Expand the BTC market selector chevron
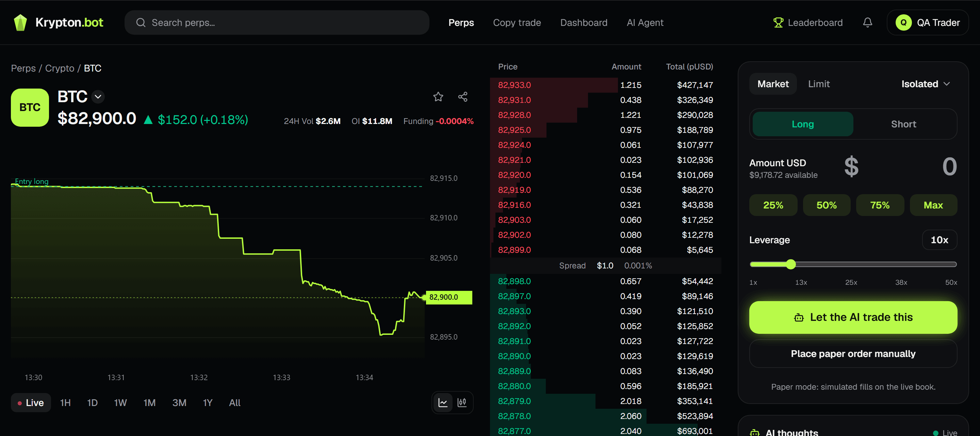 (x=98, y=97)
